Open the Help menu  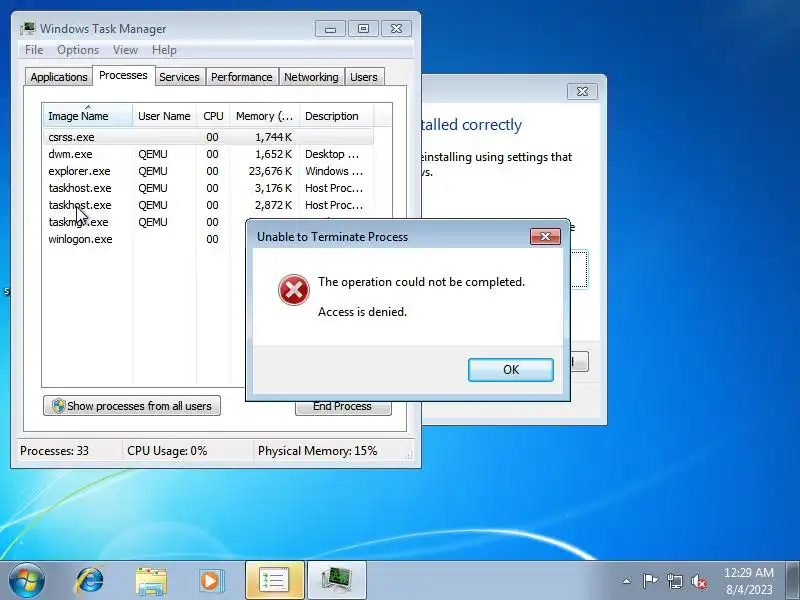(164, 50)
